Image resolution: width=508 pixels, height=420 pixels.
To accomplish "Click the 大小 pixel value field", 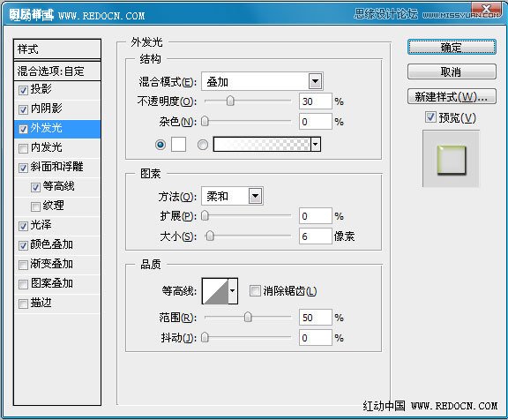I will coord(316,236).
